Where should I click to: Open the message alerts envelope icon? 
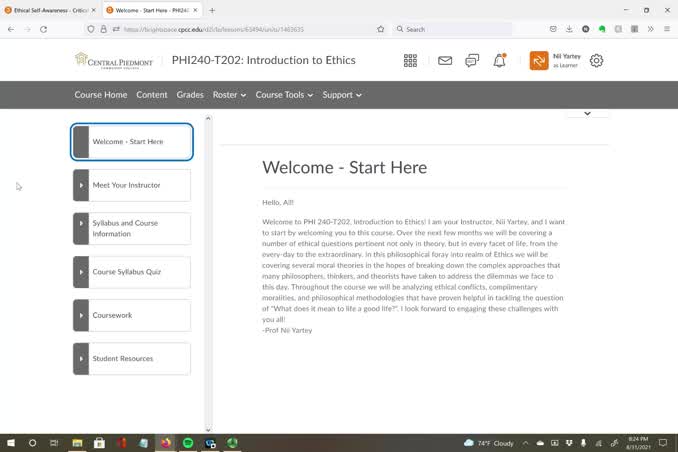coord(445,61)
